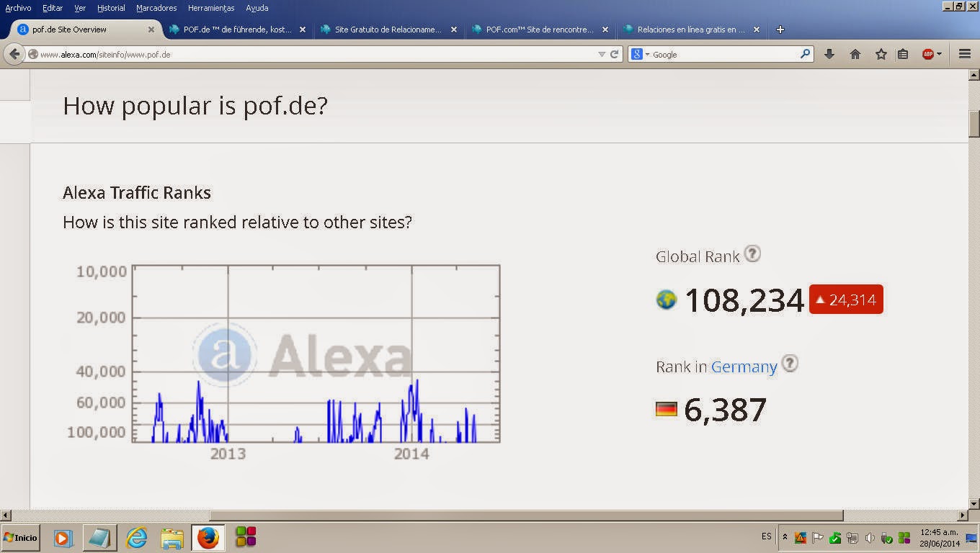This screenshot has height=553, width=980.
Task: Open the Notepad taskbar button
Action: [x=100, y=538]
